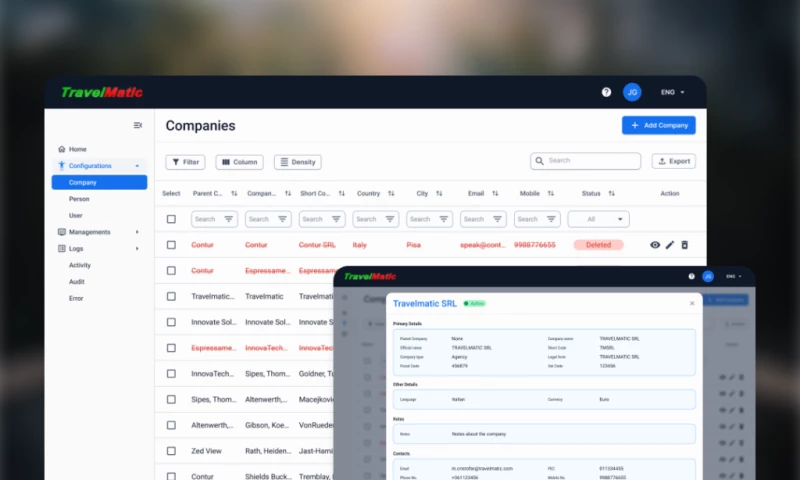
Task: Check the Contur SRL row checkbox
Action: click(x=171, y=245)
